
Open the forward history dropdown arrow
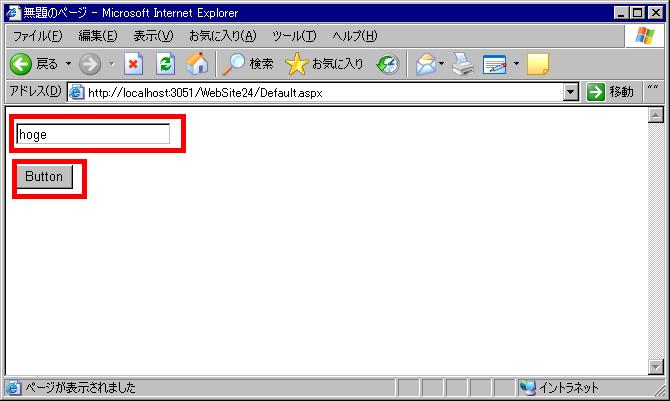[x=112, y=64]
